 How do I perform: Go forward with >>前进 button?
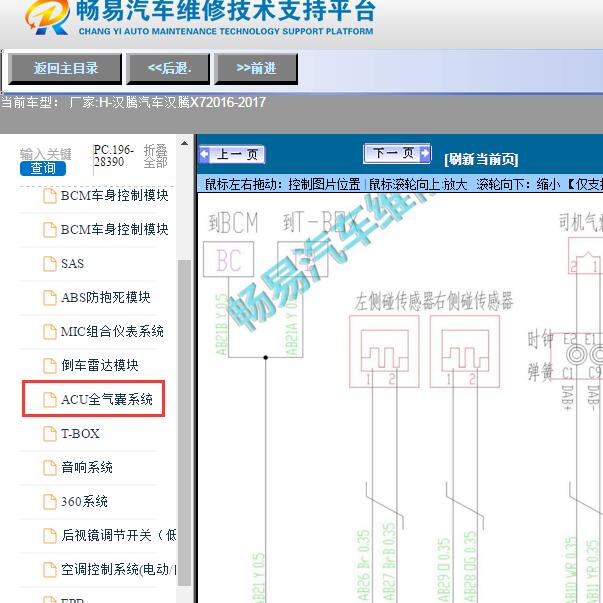pos(256,69)
